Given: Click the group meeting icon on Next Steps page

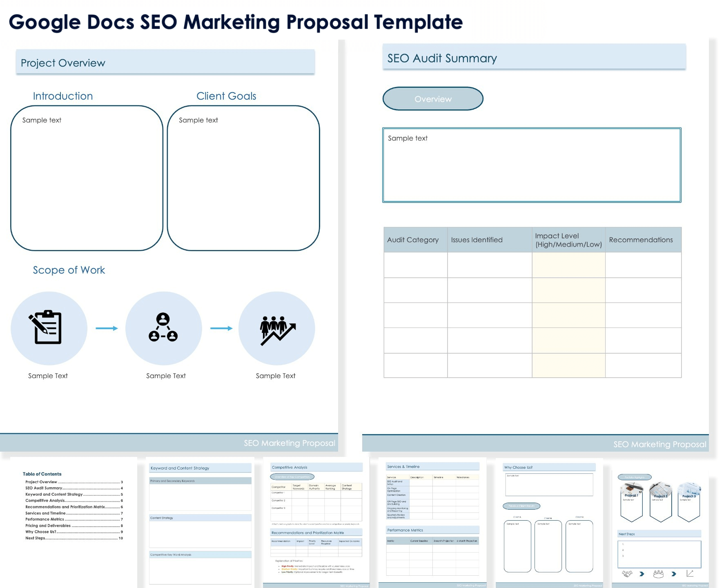Looking at the screenshot, I should pos(658,574).
